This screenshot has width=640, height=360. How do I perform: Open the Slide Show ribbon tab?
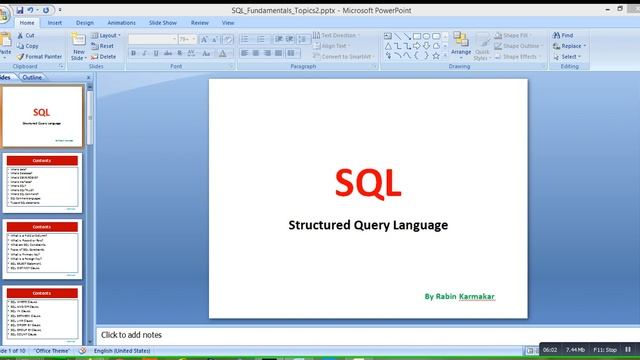[x=163, y=23]
